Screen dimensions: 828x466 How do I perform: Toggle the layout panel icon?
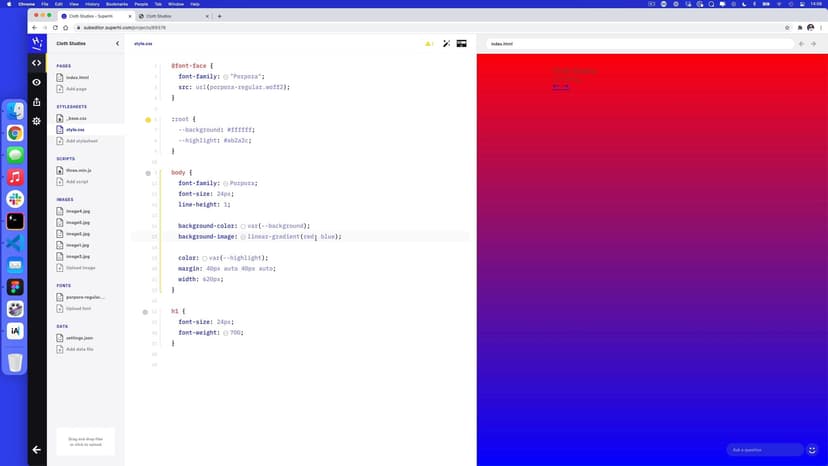coord(462,44)
